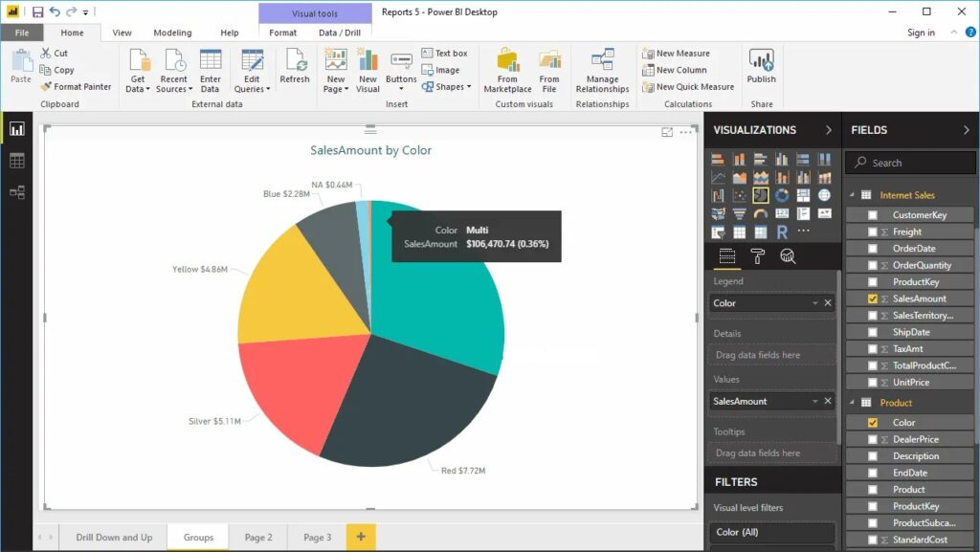Switch to the Page 2 tab
Screen dimensions: 980x552
(258, 537)
